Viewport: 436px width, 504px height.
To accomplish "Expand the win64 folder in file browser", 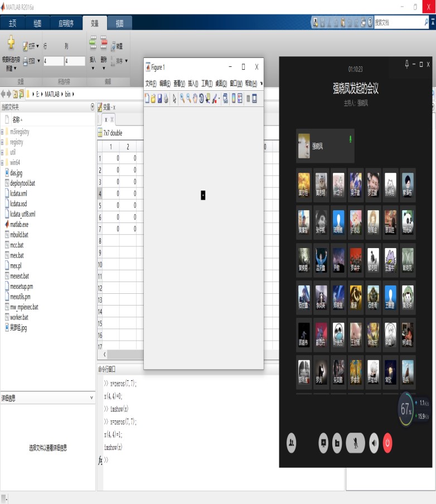I will click(3, 162).
